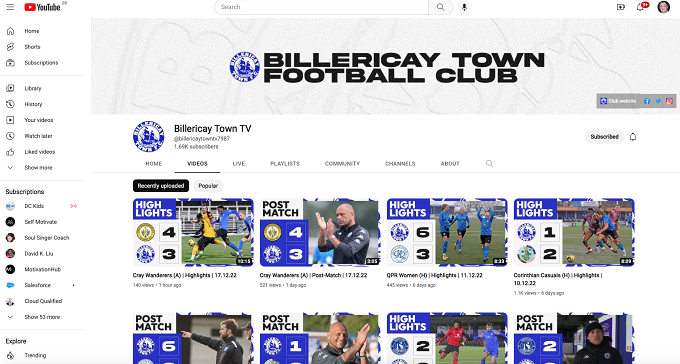Open MotivationHub subscription channel
The image size is (680, 364).
(42, 269)
